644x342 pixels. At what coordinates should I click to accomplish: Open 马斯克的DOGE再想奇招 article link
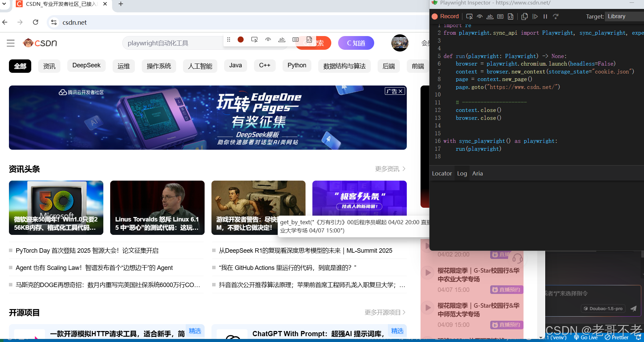point(108,285)
